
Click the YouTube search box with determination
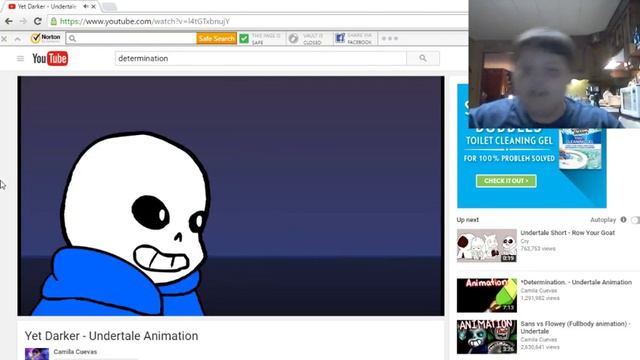[x=260, y=58]
